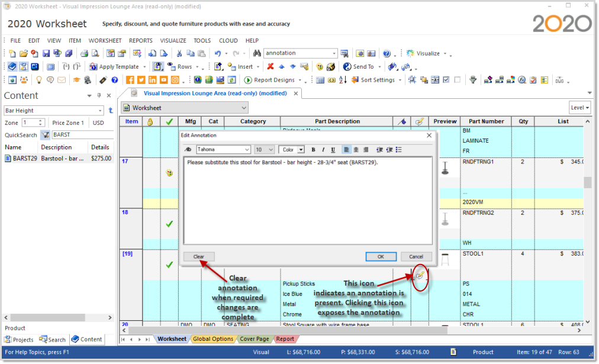The height and width of the screenshot is (364, 599).
Task: Click the Rows toolbar button
Action: click(180, 66)
